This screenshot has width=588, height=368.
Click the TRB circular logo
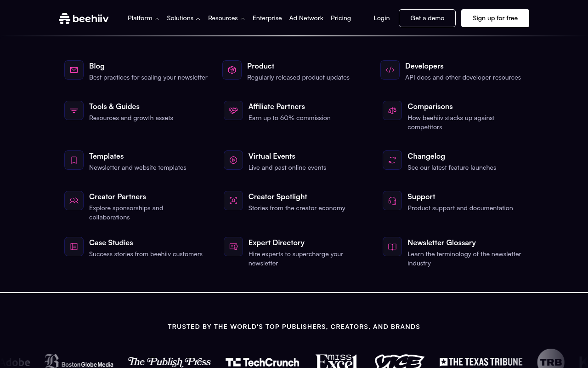pyautogui.click(x=551, y=359)
